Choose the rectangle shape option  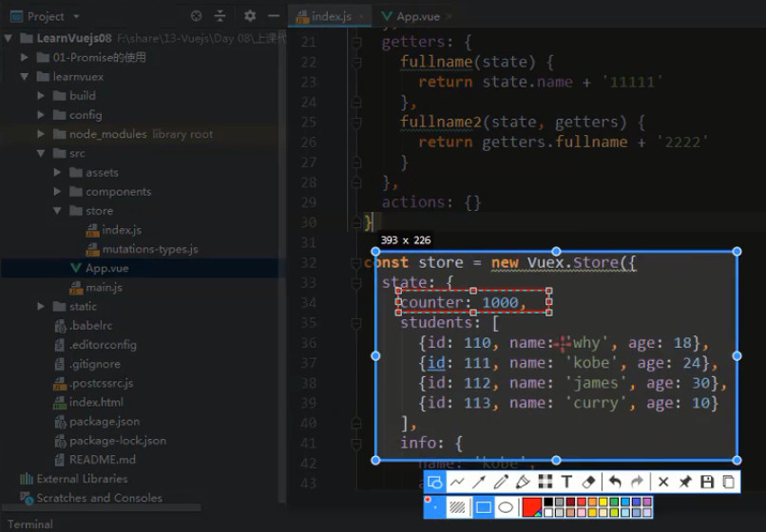(x=484, y=507)
